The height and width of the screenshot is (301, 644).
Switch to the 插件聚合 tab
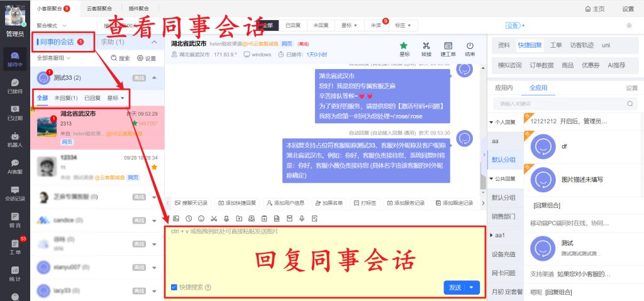point(139,8)
